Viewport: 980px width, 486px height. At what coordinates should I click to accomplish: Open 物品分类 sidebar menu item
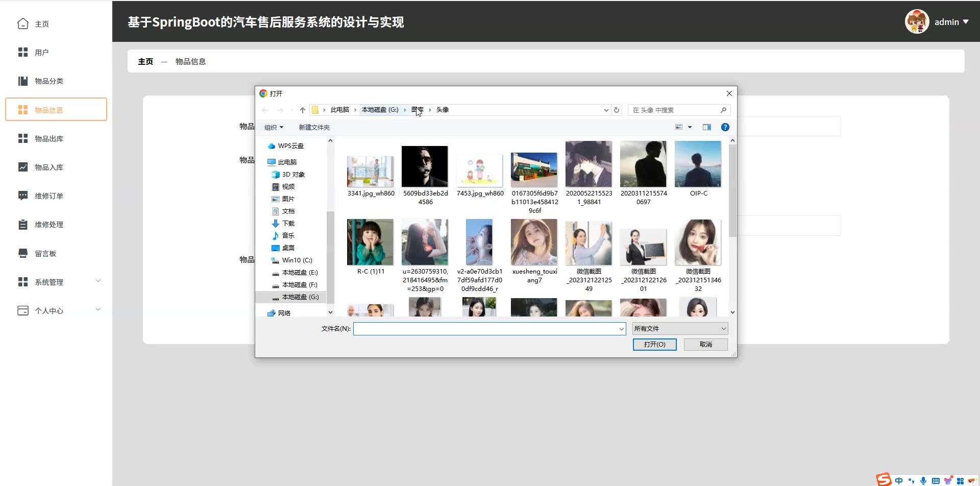[x=56, y=81]
